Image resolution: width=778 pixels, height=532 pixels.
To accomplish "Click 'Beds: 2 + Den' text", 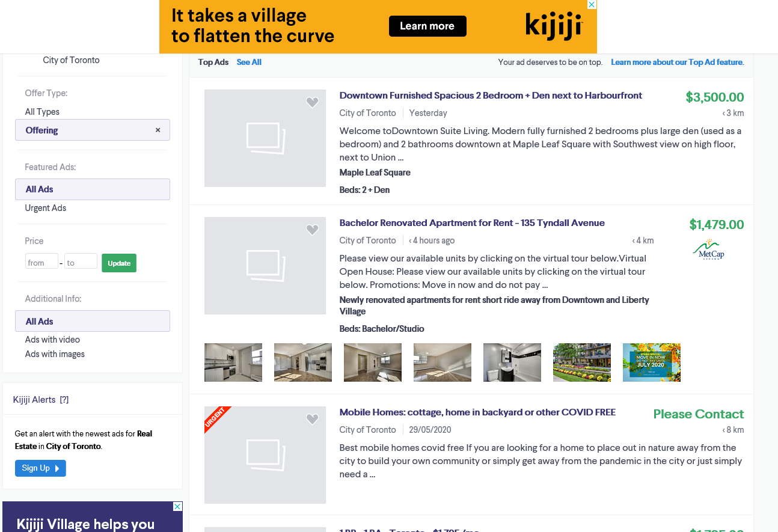I will click(x=364, y=190).
